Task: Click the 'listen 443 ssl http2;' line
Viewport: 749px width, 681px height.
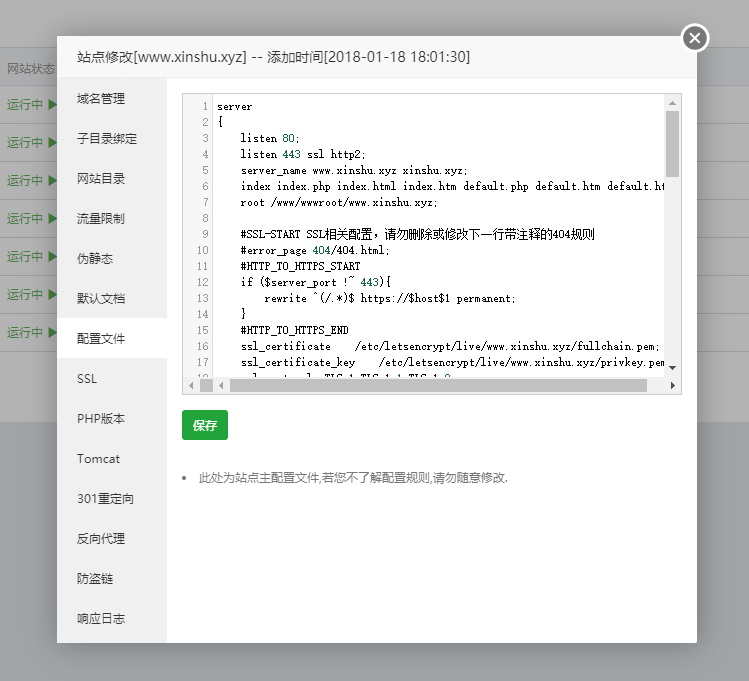Action: [x=303, y=154]
